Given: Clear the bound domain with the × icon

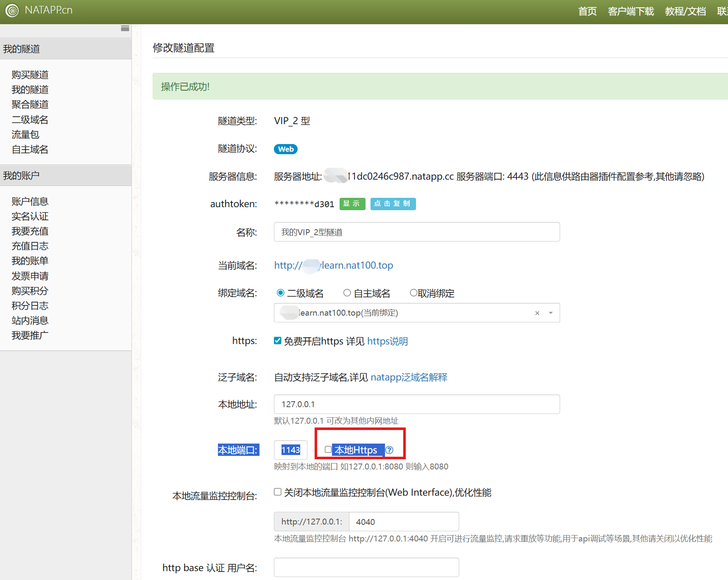Looking at the screenshot, I should (537, 313).
